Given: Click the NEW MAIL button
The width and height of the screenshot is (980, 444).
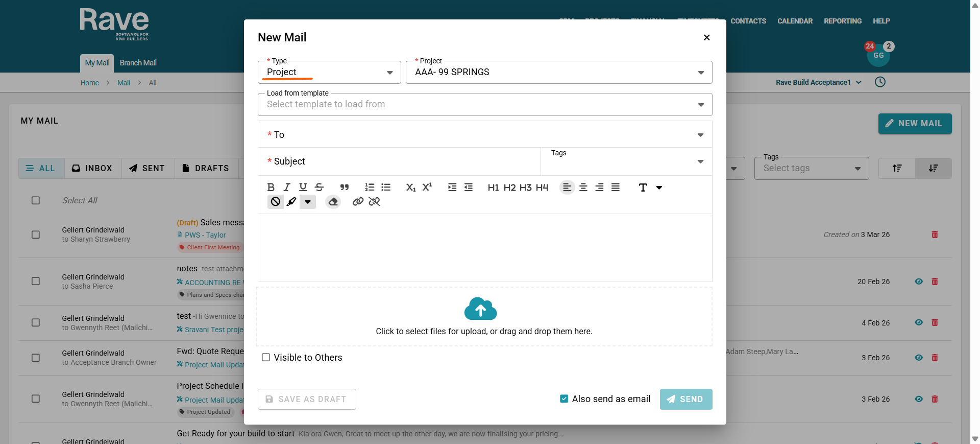Looking at the screenshot, I should tap(915, 124).
